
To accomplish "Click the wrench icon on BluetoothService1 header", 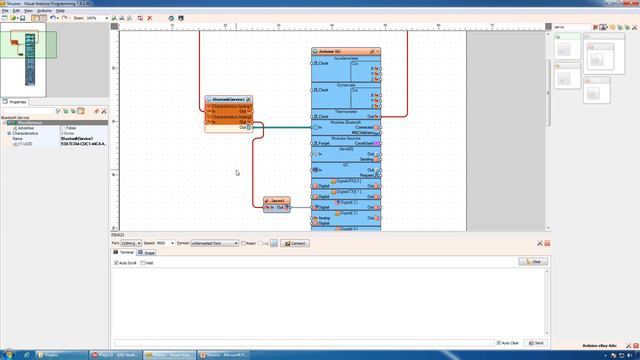I will tap(248, 99).
